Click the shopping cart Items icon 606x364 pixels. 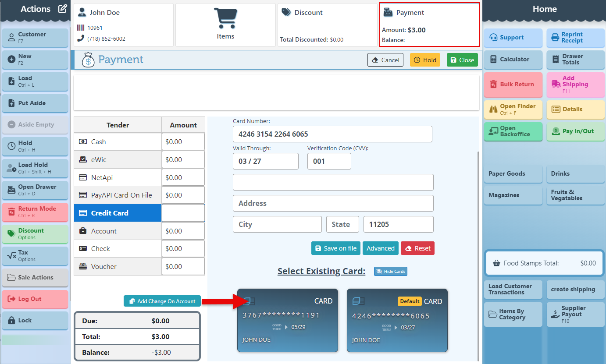[225, 19]
